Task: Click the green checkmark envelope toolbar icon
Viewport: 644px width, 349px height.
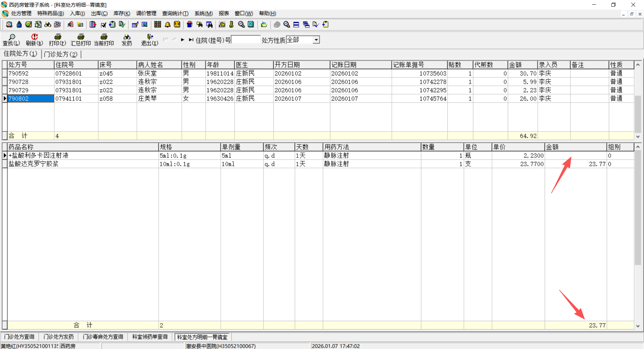Action: pos(29,24)
